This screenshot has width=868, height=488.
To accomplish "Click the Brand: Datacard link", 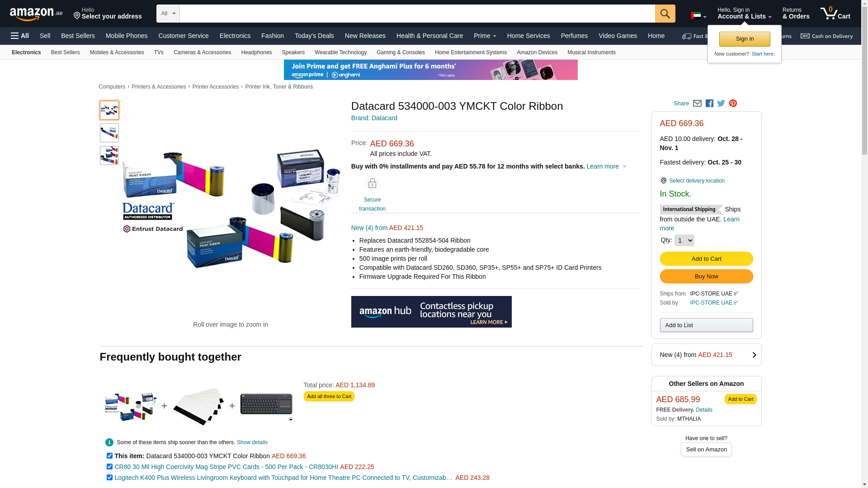I will [374, 118].
